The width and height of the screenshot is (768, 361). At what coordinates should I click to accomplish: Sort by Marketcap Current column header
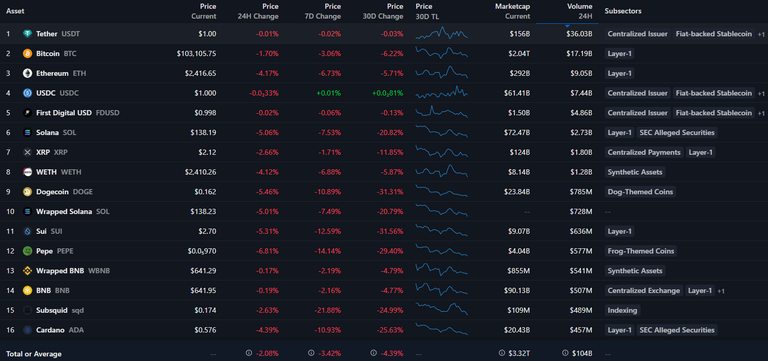[512, 11]
